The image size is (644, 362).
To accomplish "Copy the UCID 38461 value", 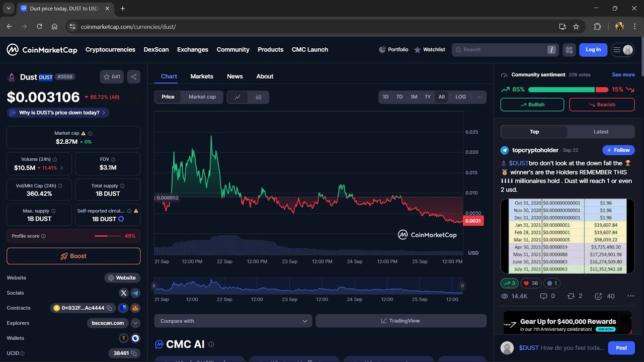I will pos(134,353).
